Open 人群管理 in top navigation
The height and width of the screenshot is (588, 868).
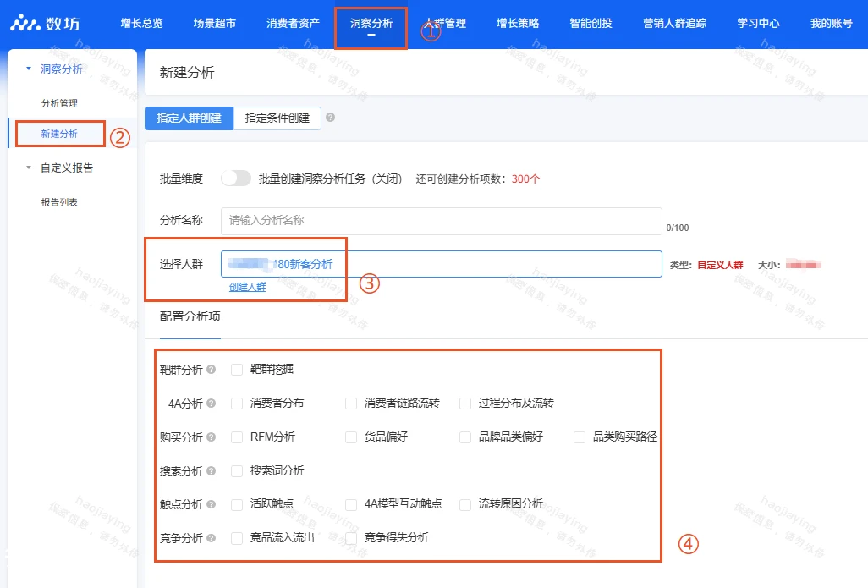pos(445,23)
